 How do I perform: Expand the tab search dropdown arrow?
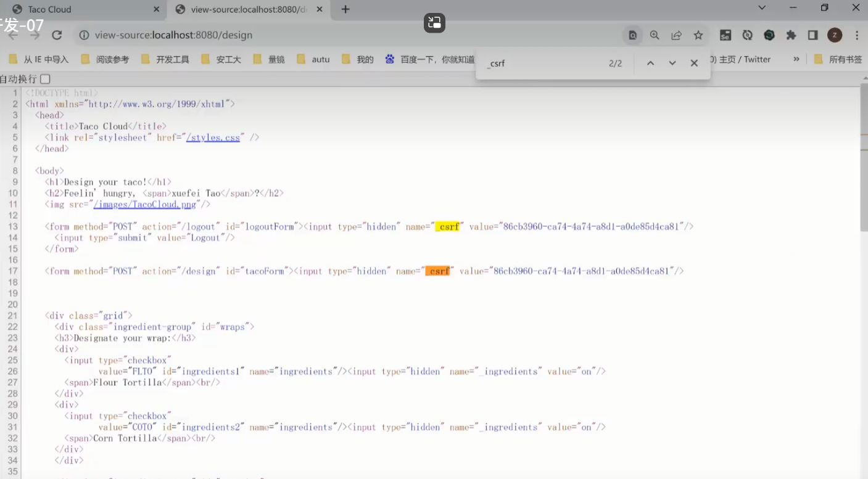[x=762, y=8]
